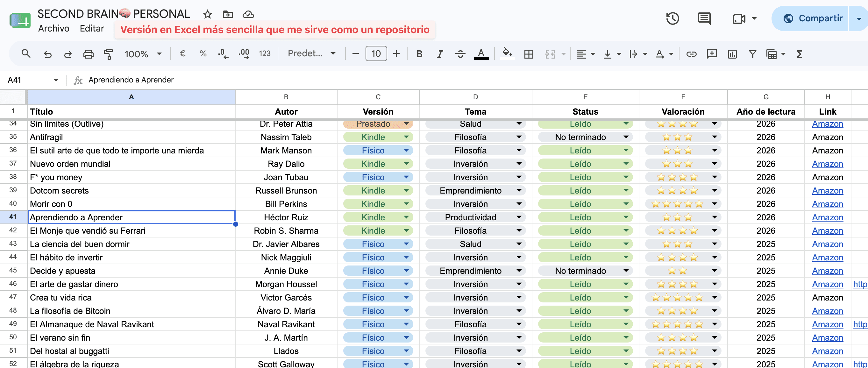Viewport: 868px width, 368px height.
Task: Show all comments panel
Action: (x=704, y=18)
